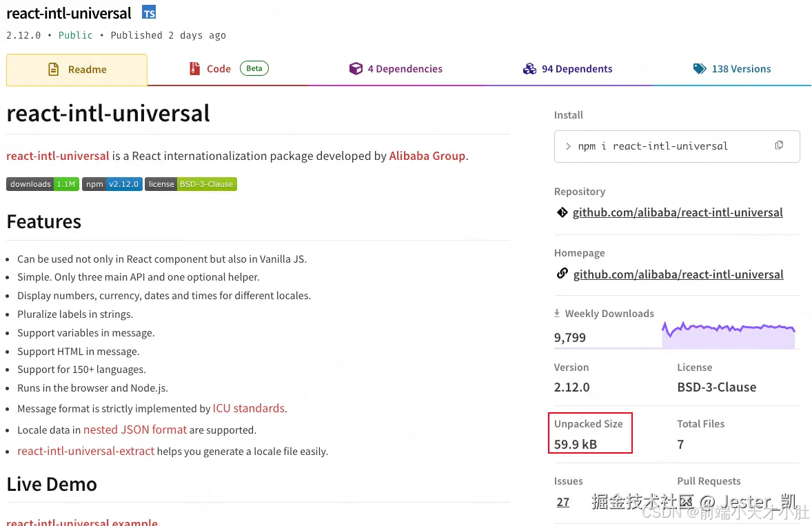
Task: Click the link icon under Homepage
Action: [562, 274]
